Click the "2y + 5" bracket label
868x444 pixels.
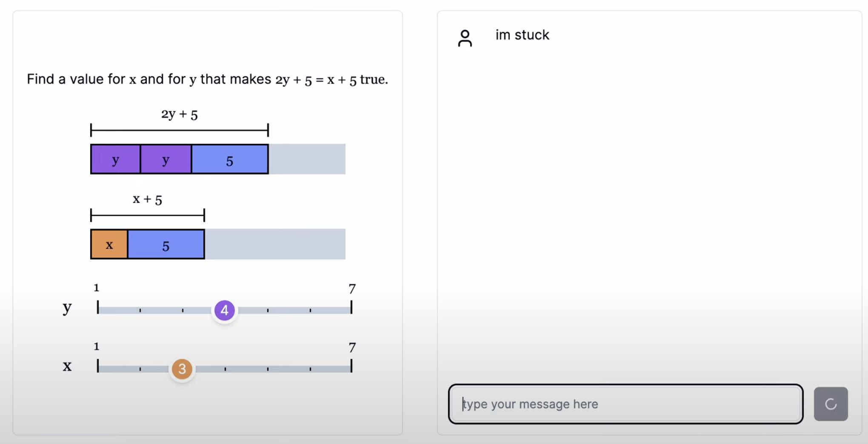click(x=179, y=114)
